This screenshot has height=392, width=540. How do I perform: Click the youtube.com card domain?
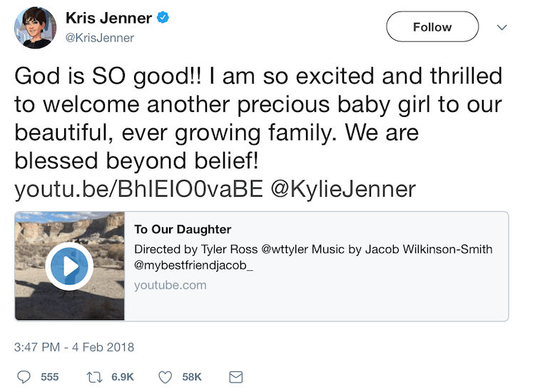pos(170,285)
